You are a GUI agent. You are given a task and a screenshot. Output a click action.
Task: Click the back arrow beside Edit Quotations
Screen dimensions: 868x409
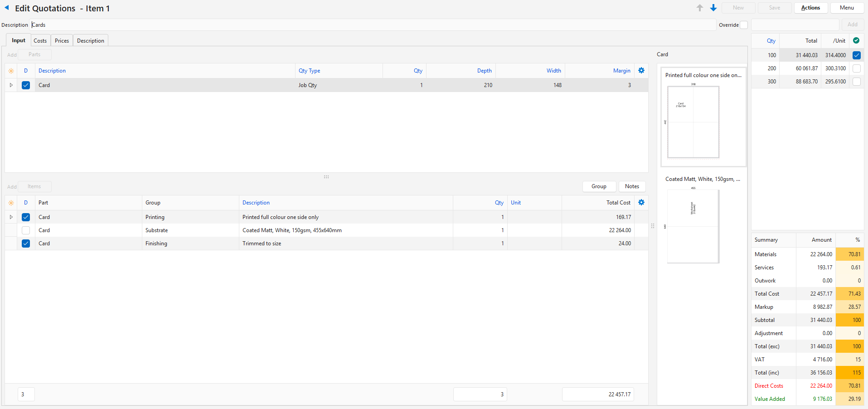7,8
